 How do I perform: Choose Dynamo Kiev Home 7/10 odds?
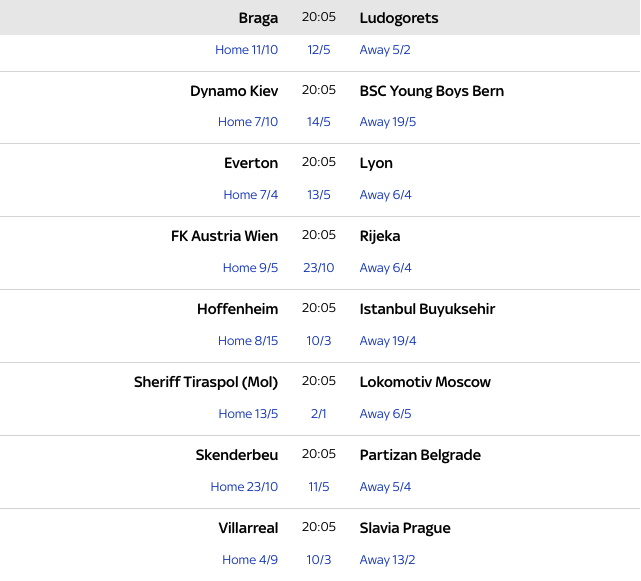pos(248,122)
